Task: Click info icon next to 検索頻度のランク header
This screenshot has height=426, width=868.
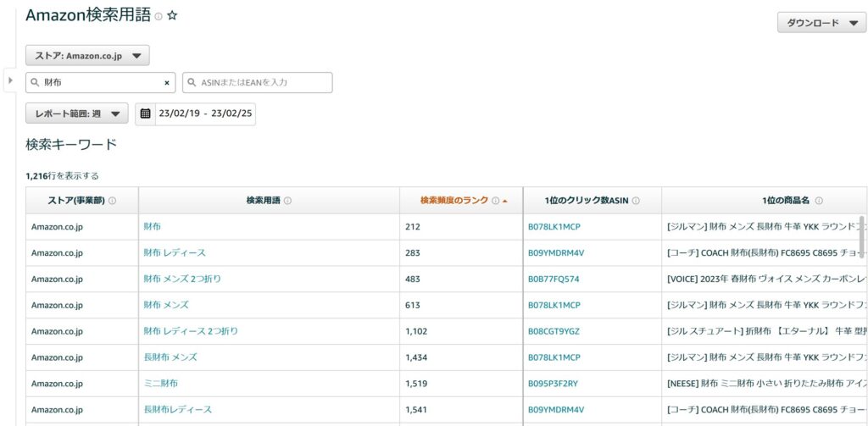Action: tap(495, 201)
